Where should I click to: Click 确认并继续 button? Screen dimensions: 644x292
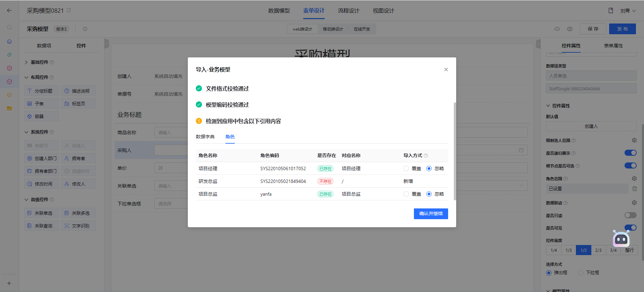(431, 213)
